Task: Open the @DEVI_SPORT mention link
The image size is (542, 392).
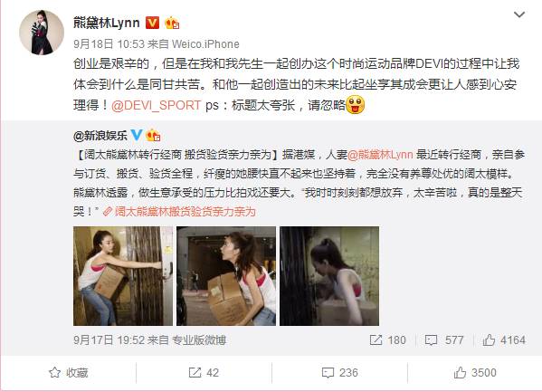Action: (x=156, y=105)
